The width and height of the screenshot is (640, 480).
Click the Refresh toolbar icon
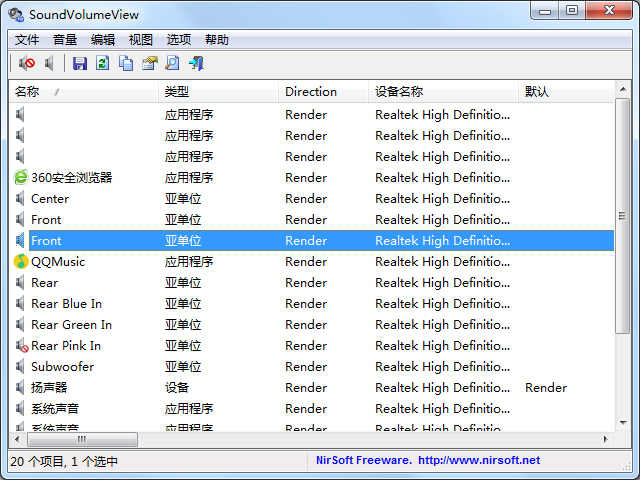(102, 63)
